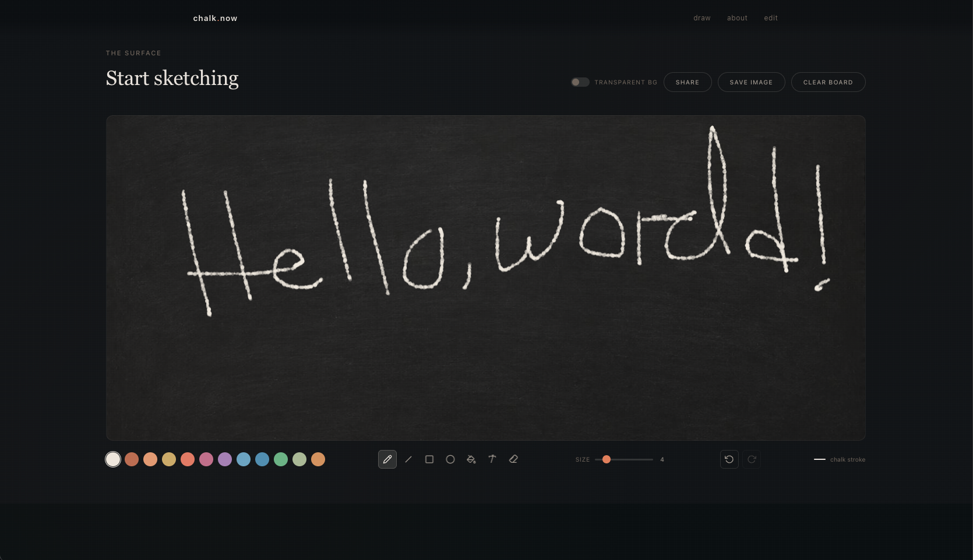This screenshot has width=973, height=560.
Task: Pick the mustard yellow color swatch
Action: pos(169,459)
